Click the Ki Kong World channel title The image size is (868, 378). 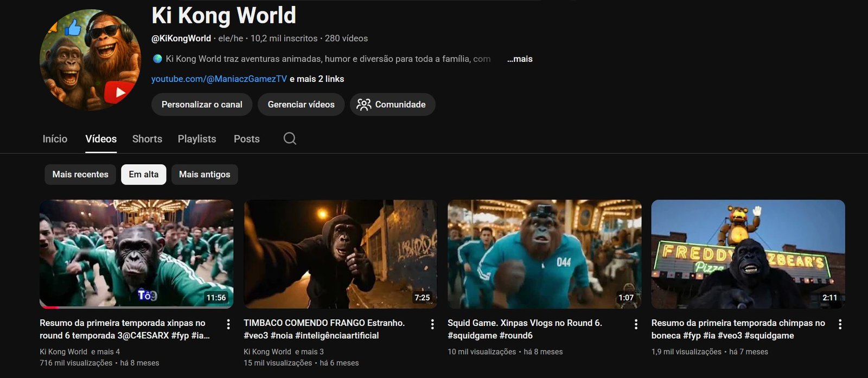click(224, 15)
